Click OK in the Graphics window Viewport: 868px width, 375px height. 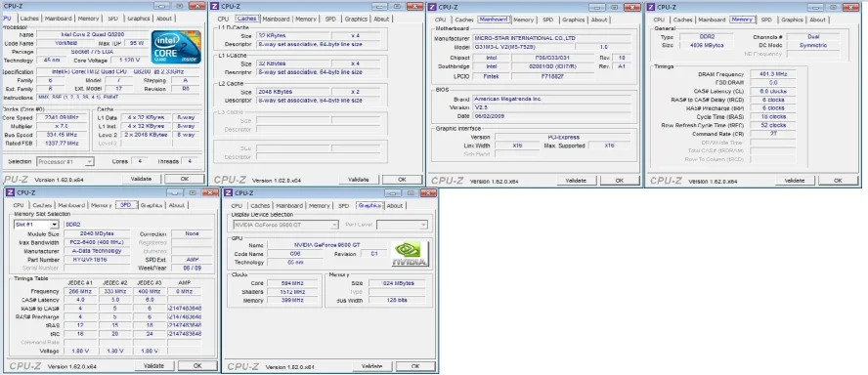coord(415,366)
